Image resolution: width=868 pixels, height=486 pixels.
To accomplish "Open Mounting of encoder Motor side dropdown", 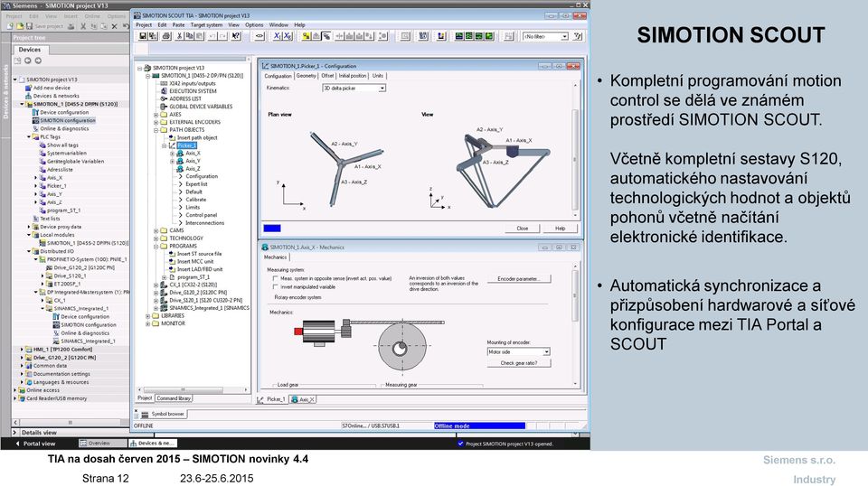I will 546,352.
